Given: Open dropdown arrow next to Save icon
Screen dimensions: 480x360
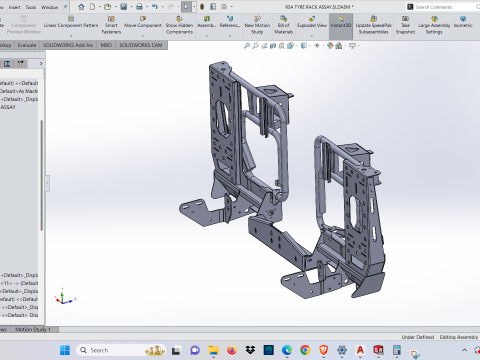Looking at the screenshot, I should pos(131,7).
